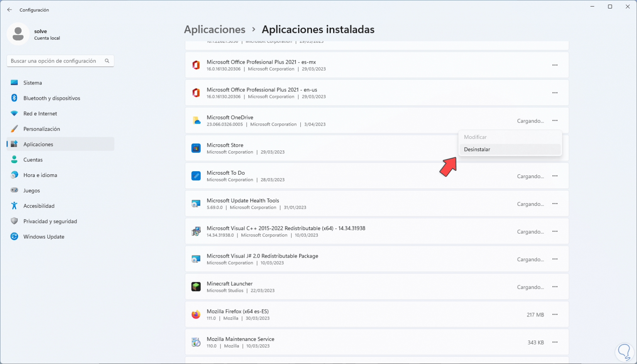The width and height of the screenshot is (637, 364).
Task: Click the Privacidad y seguridad shield icon
Action: (14, 221)
